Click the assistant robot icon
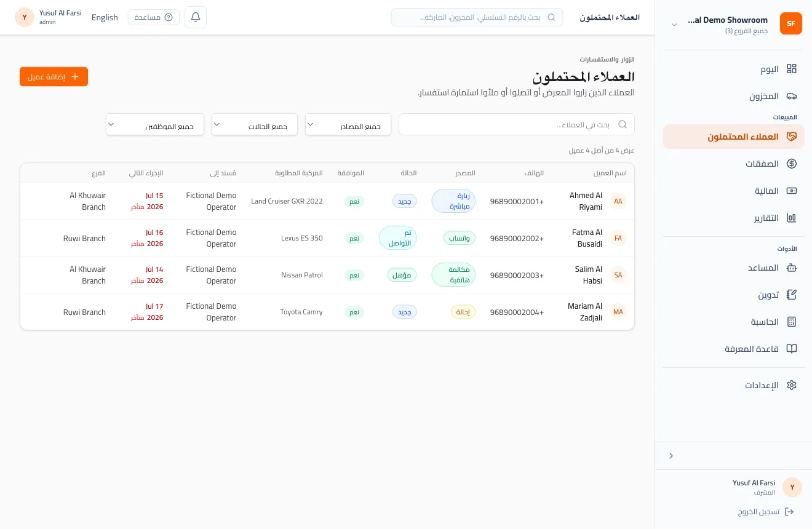The height and width of the screenshot is (529, 812). [792, 268]
